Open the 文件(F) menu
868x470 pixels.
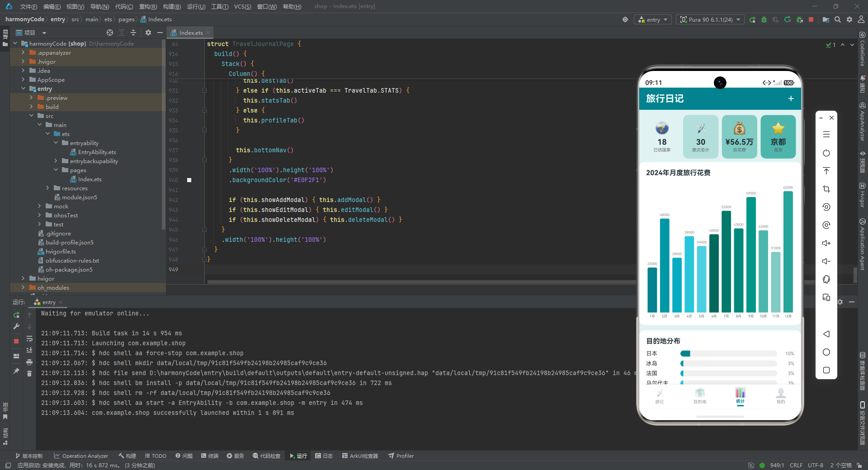pyautogui.click(x=28, y=6)
